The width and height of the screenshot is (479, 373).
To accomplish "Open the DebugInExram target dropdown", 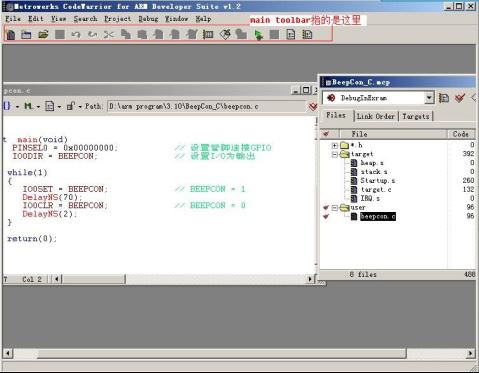I will point(429,98).
